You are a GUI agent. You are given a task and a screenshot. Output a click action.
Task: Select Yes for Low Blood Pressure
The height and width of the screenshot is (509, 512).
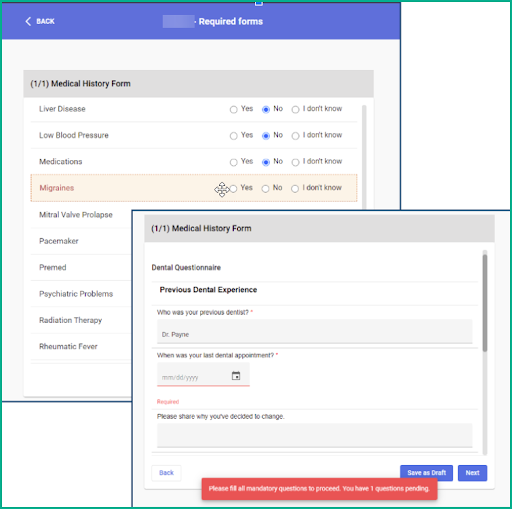tap(233, 136)
